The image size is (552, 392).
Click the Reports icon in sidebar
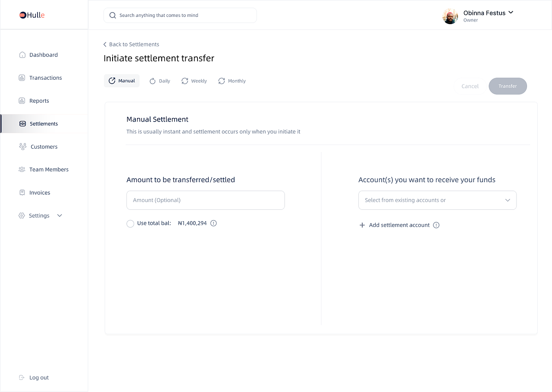pos(22,101)
